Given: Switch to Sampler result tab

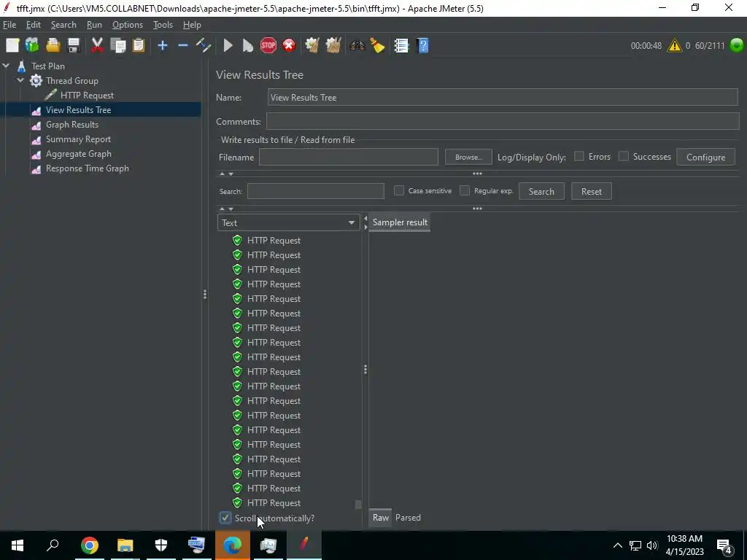Looking at the screenshot, I should tap(400, 222).
